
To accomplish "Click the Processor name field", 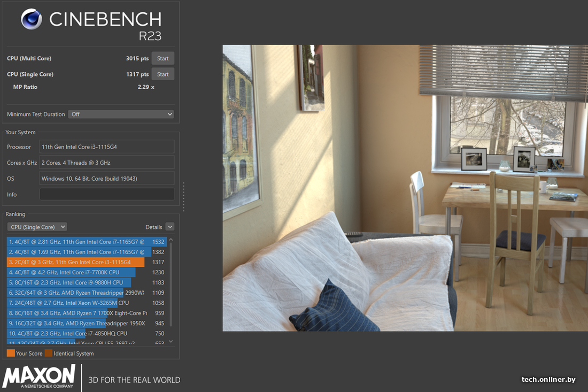I will point(107,147).
